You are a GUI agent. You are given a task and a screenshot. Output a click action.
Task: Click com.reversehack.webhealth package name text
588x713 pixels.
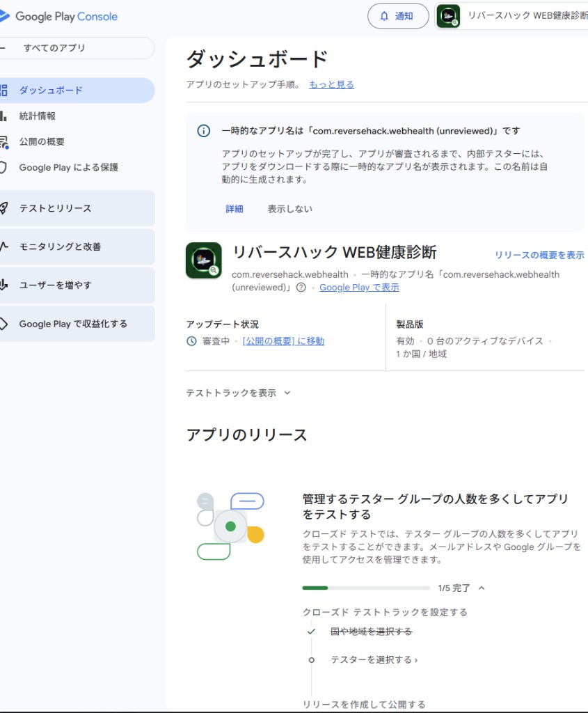click(x=290, y=274)
